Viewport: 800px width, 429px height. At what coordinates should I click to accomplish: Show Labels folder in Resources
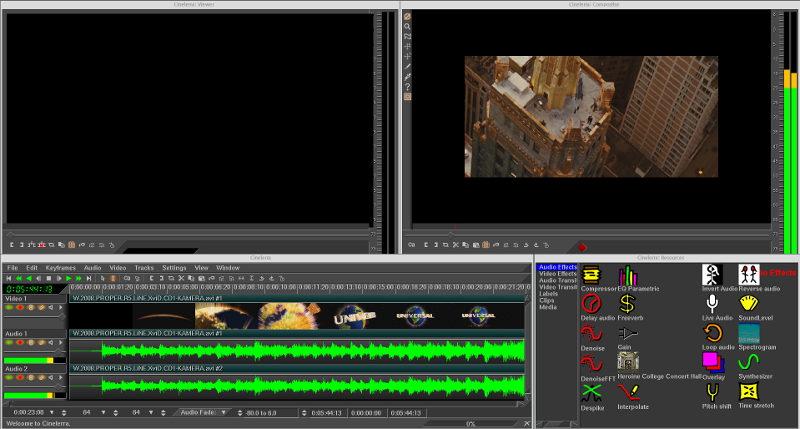(x=548, y=294)
